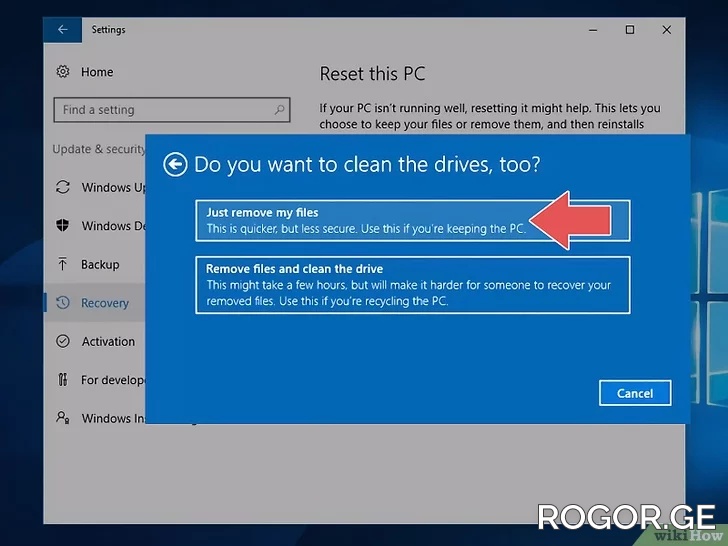
Task: Close the Settings window
Action: (667, 30)
